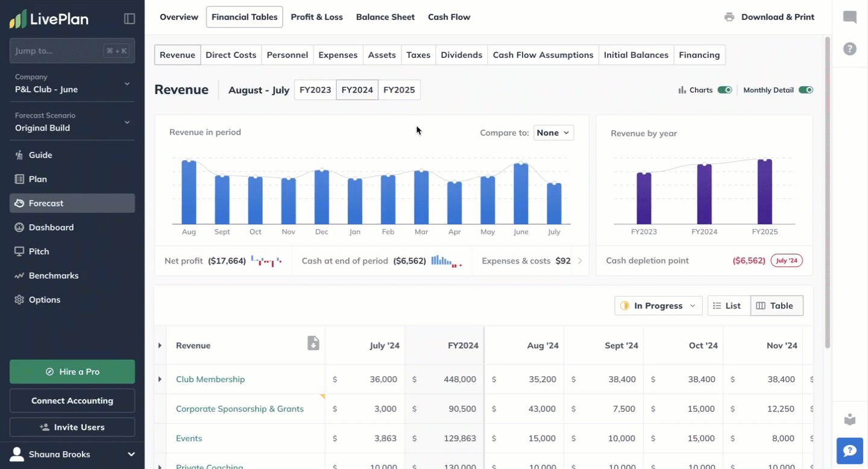Screen dimensions: 868x469
Task: Click the printer icon beside Download & Print
Action: pos(729,17)
